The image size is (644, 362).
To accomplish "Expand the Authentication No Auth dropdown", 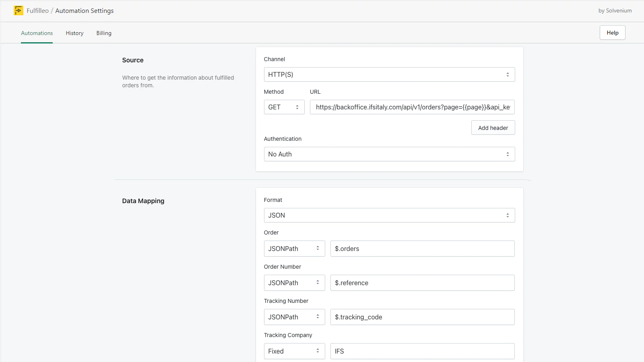I will [x=389, y=154].
